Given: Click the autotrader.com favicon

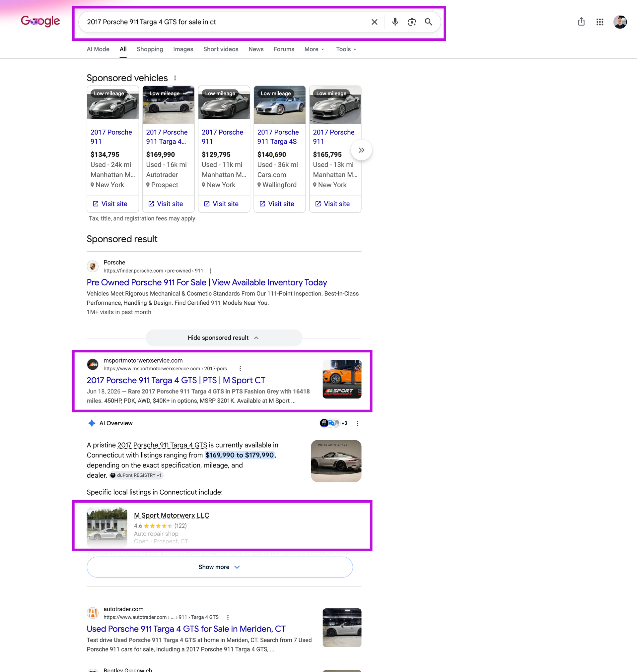Looking at the screenshot, I should click(92, 613).
